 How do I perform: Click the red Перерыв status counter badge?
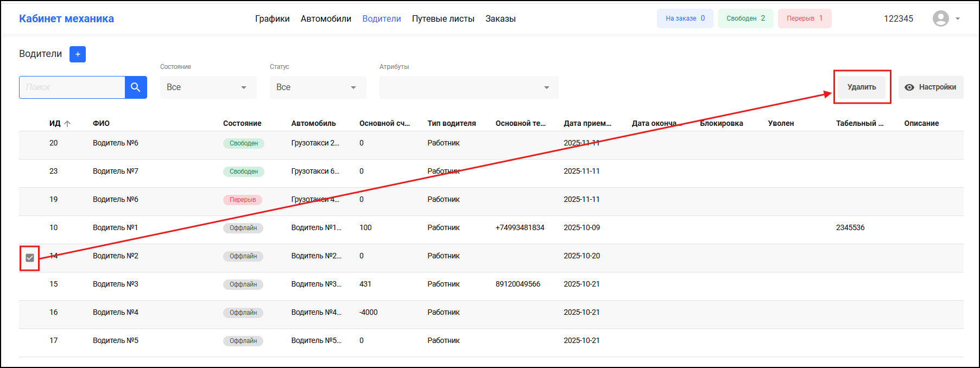pyautogui.click(x=804, y=18)
